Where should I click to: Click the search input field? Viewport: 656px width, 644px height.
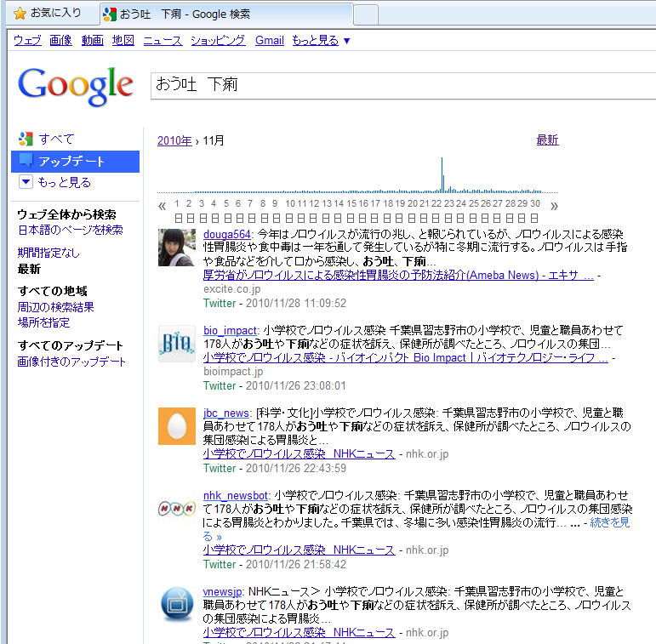coord(403,85)
